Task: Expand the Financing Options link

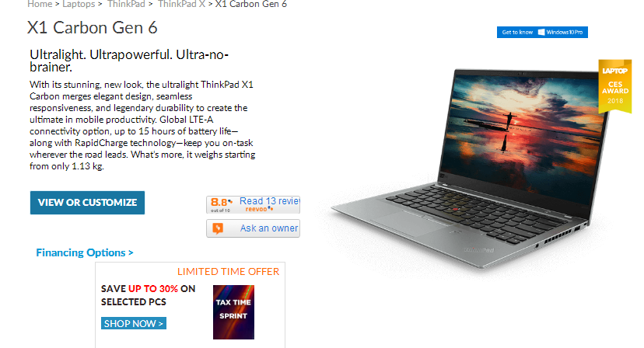Action: [x=85, y=252]
